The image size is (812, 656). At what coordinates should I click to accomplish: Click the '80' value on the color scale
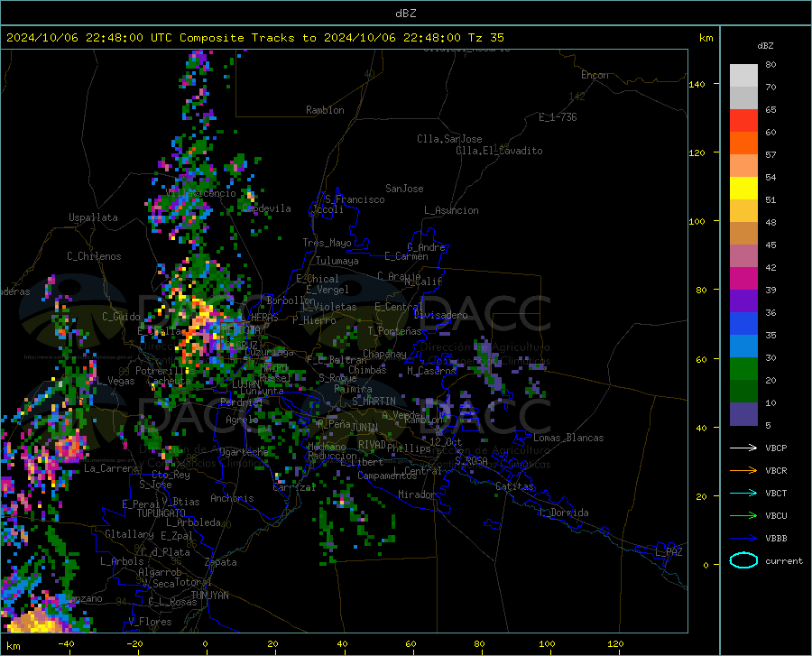point(770,65)
